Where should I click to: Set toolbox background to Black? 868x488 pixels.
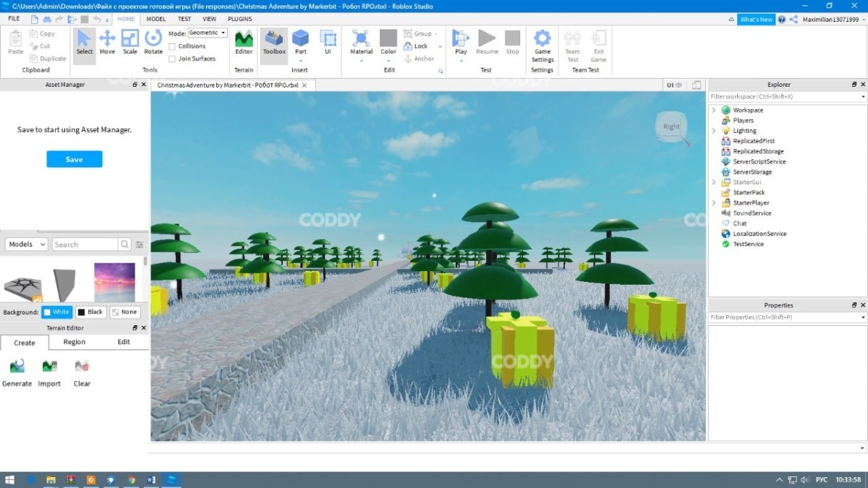pyautogui.click(x=90, y=312)
